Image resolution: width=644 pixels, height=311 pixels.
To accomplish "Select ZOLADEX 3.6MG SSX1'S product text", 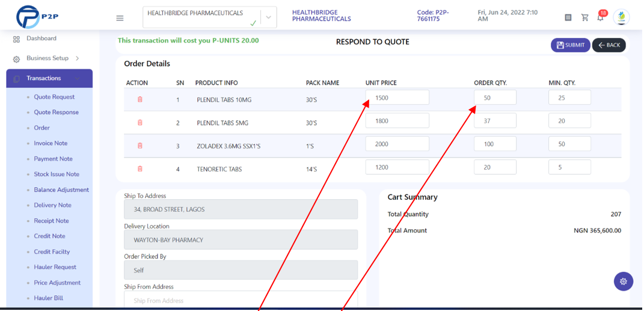I will pos(228,146).
